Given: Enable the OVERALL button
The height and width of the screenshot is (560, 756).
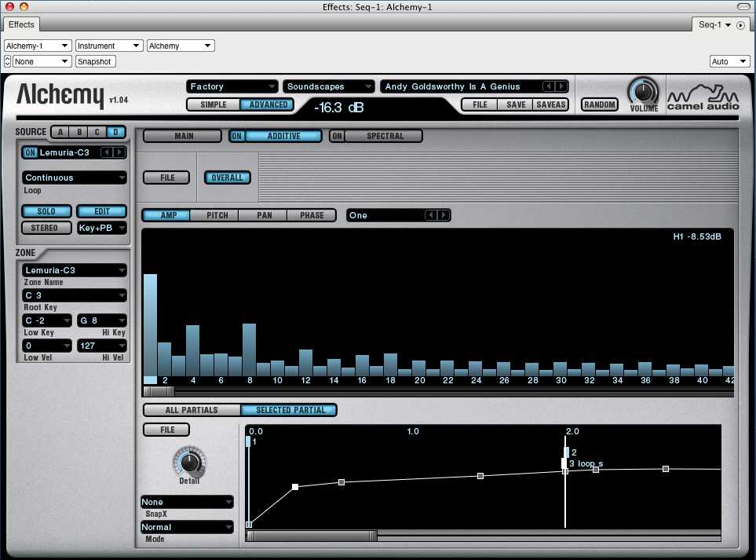Looking at the screenshot, I should point(227,178).
